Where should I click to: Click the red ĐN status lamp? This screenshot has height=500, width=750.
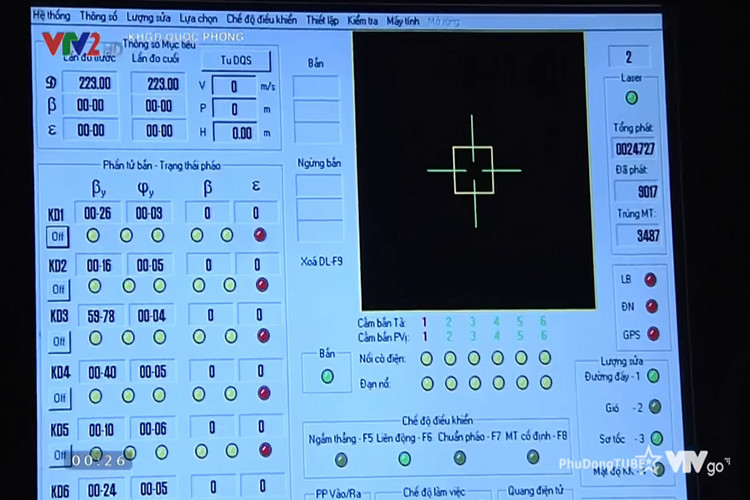[x=651, y=307]
